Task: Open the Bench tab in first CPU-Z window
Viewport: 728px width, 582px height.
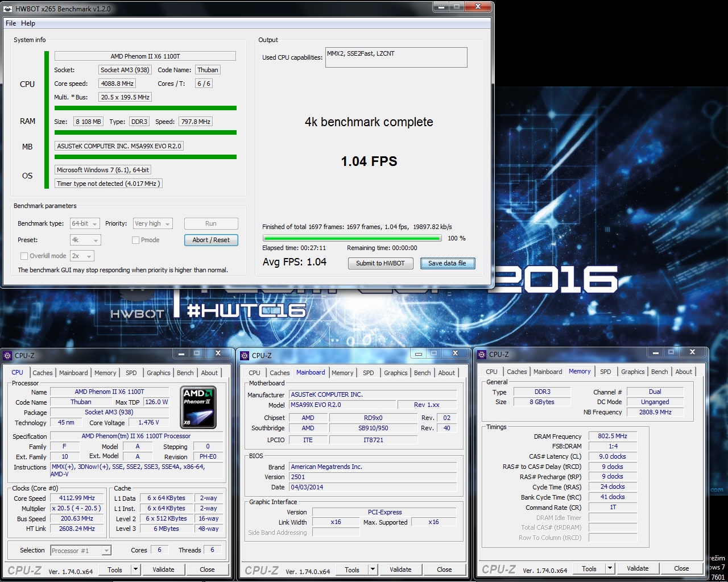Action: click(185, 373)
